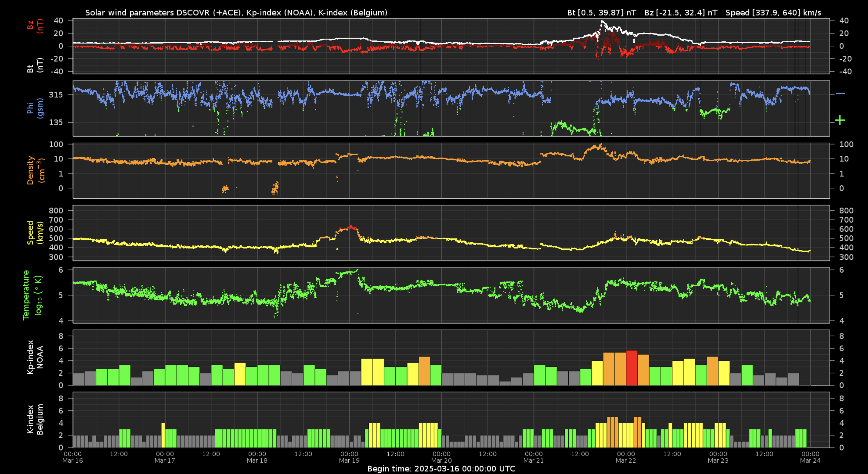Click the green plus sign beside Phi panel
This screenshot has width=868, height=474.
click(x=840, y=120)
